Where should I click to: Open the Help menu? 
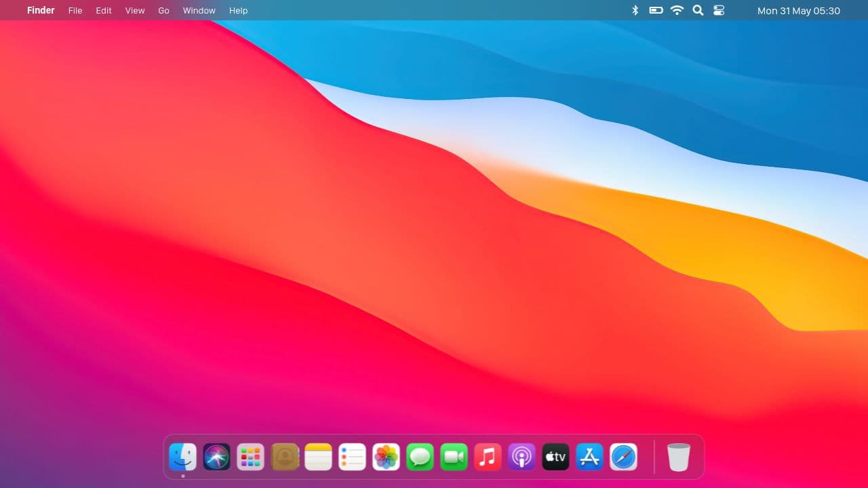[x=239, y=10]
